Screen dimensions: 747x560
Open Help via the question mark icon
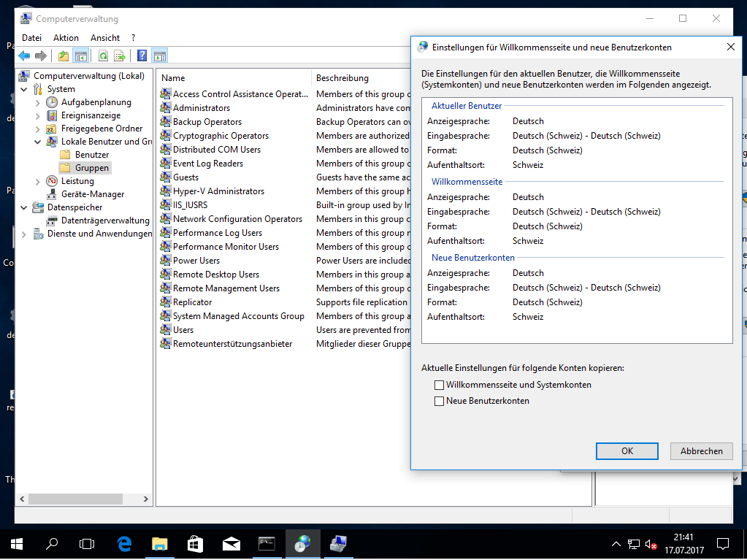142,56
